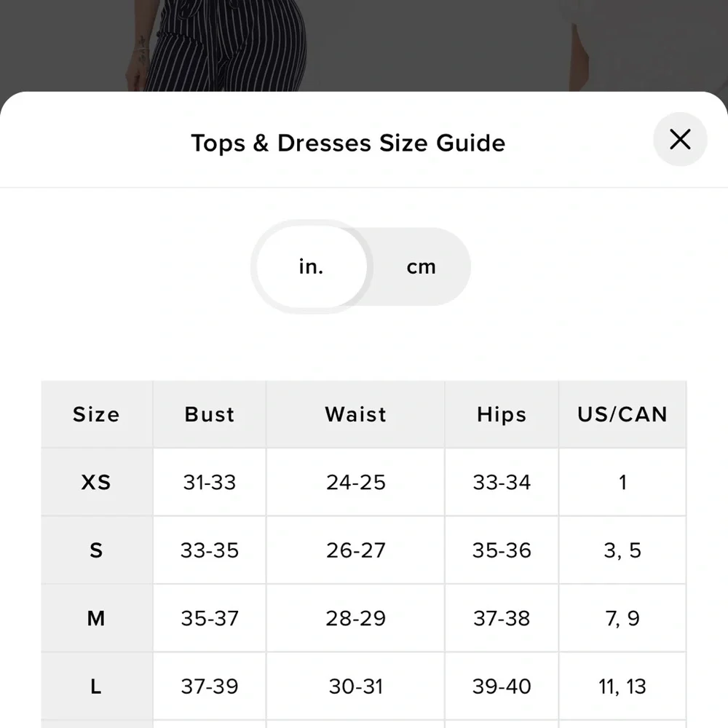
Task: Select the M size row label
Action: pyautogui.click(x=96, y=618)
